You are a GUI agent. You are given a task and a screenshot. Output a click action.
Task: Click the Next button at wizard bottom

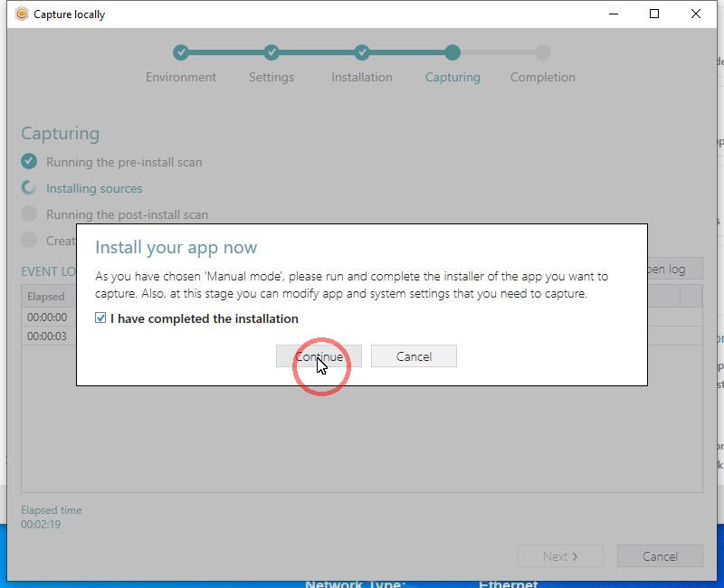(x=560, y=556)
